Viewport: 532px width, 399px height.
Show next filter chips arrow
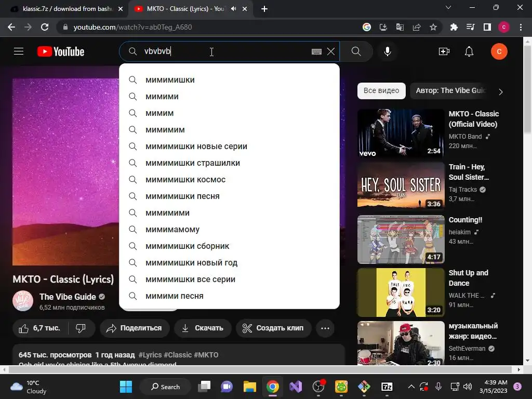click(x=501, y=91)
